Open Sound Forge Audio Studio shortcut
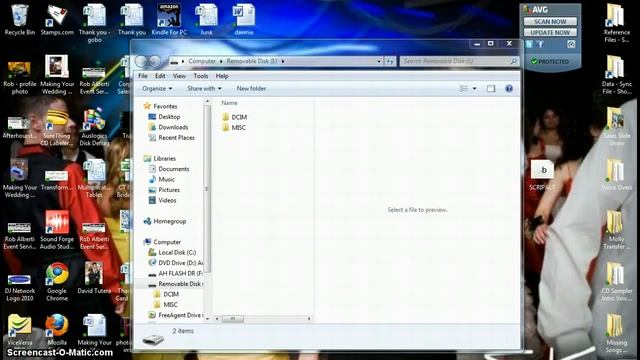Viewport: 640px width, 360px height. (x=57, y=230)
